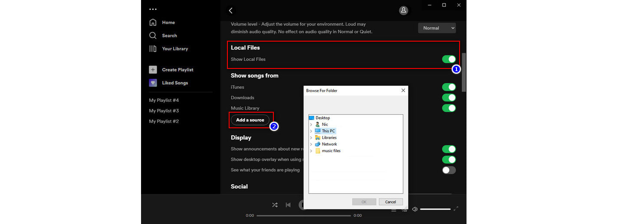This screenshot has width=644, height=224.
Task: Select This PC in folder tree
Action: click(x=329, y=131)
